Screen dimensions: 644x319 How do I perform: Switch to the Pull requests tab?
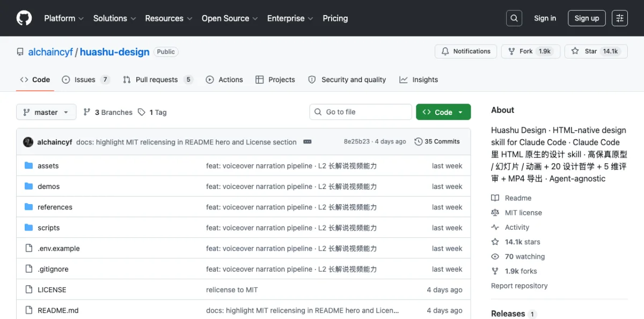click(x=158, y=79)
